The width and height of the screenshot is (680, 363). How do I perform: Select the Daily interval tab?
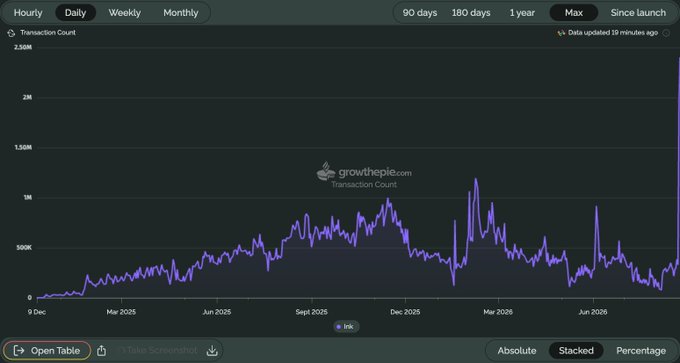(x=75, y=13)
